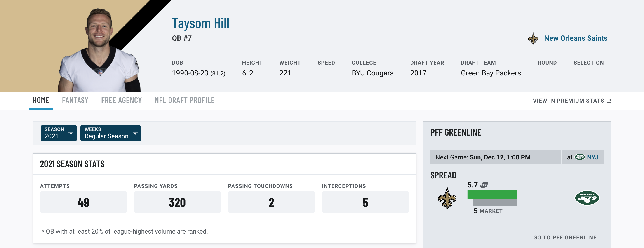Click the green PFF spread bar
This screenshot has height=248, width=644.
pos(492,194)
